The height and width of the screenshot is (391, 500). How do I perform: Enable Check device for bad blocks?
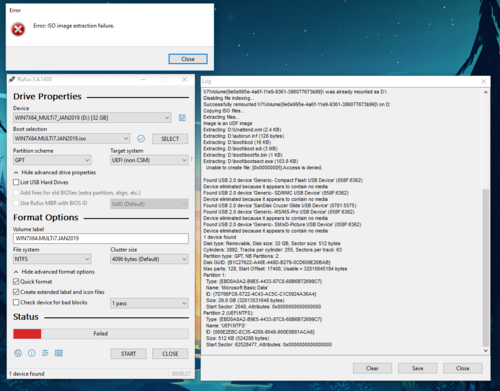point(16,302)
